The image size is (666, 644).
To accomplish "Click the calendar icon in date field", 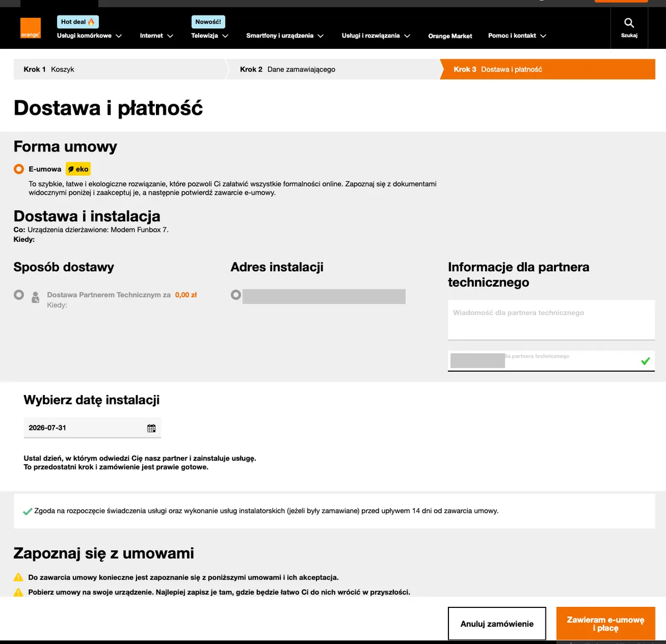I will pos(152,428).
